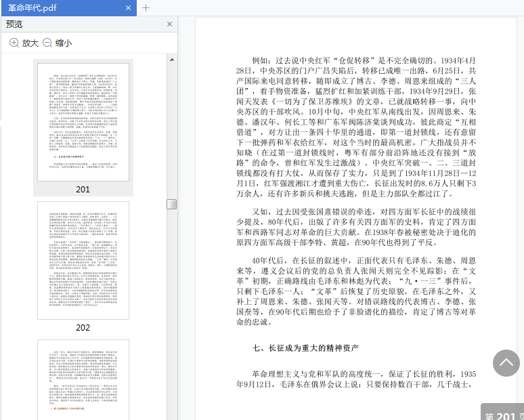Click the thumbnail panel scrollbar handle

pyautogui.click(x=172, y=204)
